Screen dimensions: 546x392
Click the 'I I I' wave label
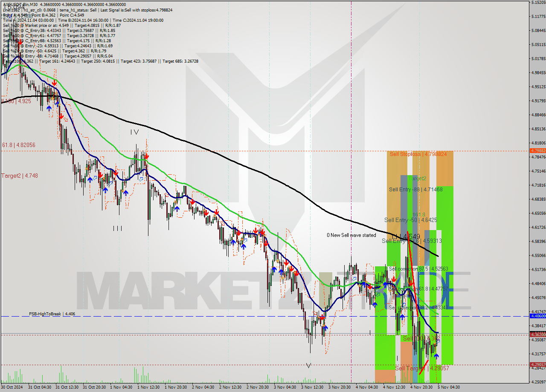tap(118, 228)
